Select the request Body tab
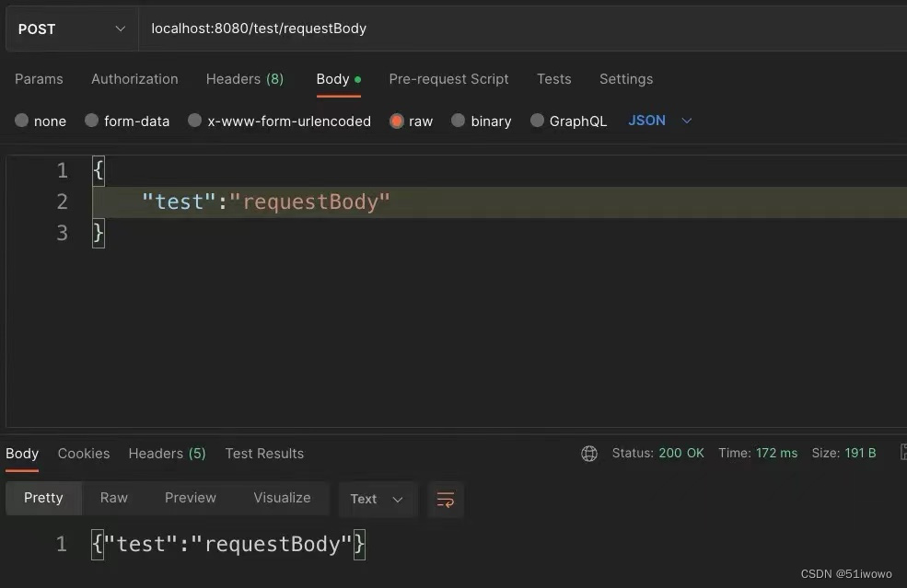907x588 pixels. [338, 79]
